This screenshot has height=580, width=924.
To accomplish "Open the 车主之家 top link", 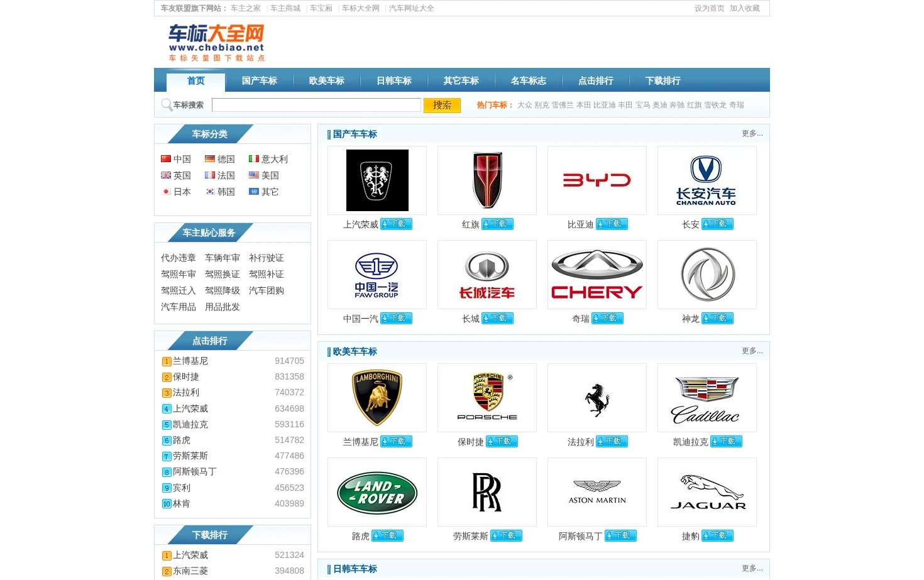I will [246, 8].
